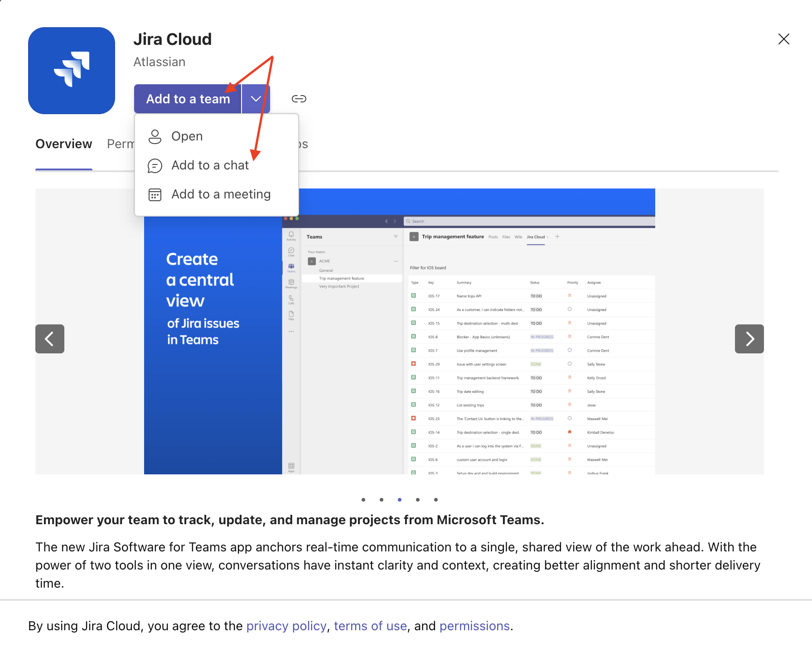Image resolution: width=812 pixels, height=647 pixels.
Task: Select the first carousel dot
Action: [363, 500]
